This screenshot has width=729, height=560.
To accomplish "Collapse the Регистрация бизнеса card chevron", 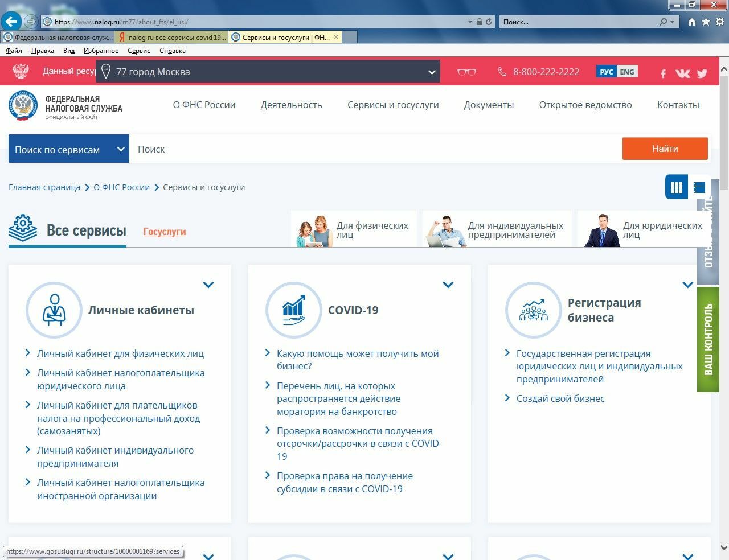I will click(x=688, y=285).
